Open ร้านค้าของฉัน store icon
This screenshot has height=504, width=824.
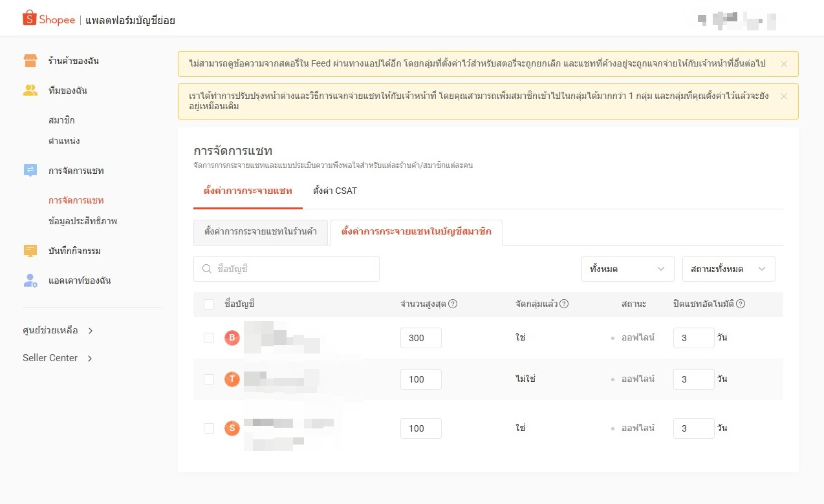tap(30, 61)
